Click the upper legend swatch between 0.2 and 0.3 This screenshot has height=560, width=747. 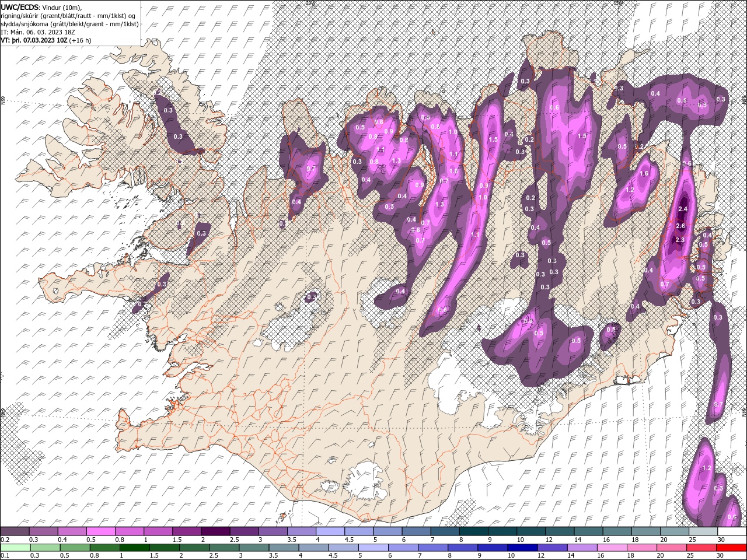[x=15, y=531]
